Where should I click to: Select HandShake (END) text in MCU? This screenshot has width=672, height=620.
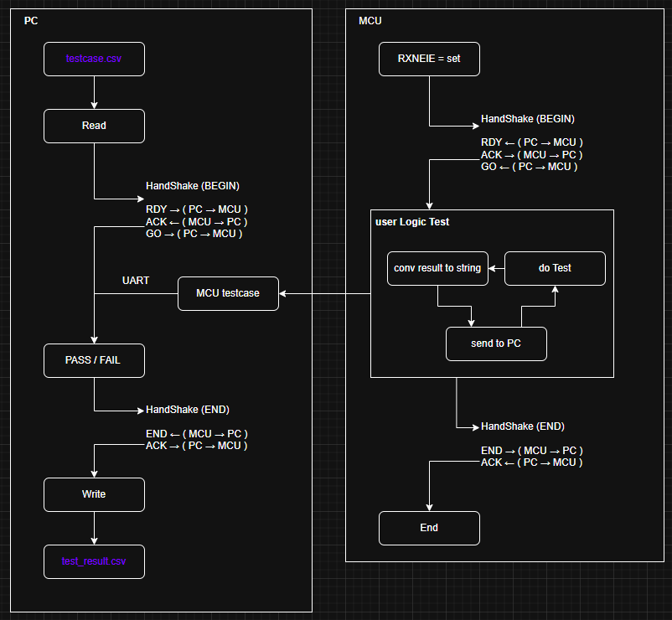tap(522, 426)
